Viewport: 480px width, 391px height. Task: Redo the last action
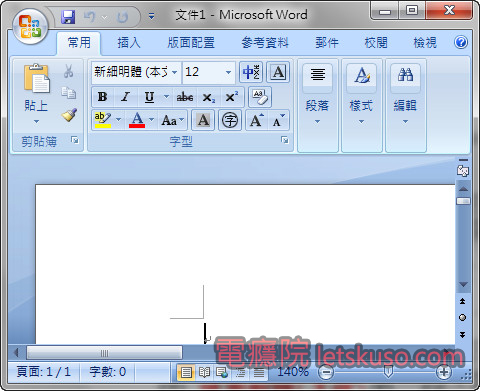(123, 17)
